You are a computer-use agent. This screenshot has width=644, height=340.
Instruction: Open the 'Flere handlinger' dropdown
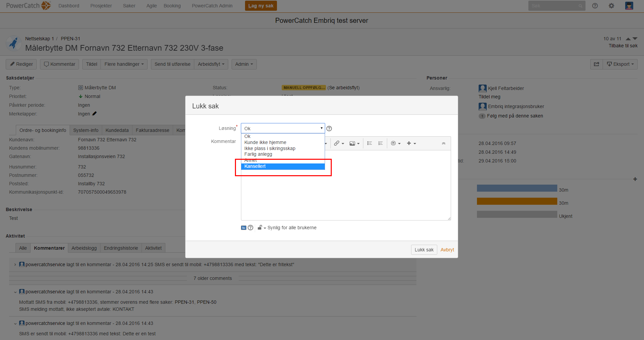point(124,64)
